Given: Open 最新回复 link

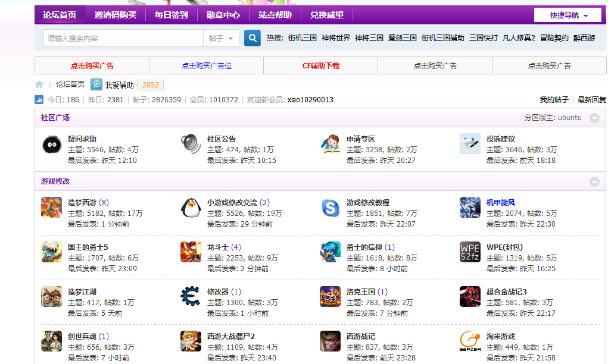Looking at the screenshot, I should click(x=592, y=99).
